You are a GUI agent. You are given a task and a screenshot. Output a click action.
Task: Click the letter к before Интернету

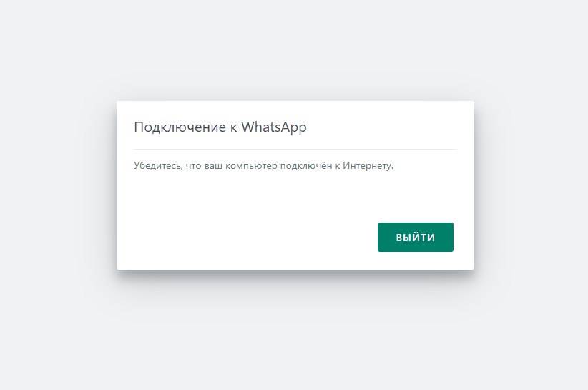coord(338,166)
